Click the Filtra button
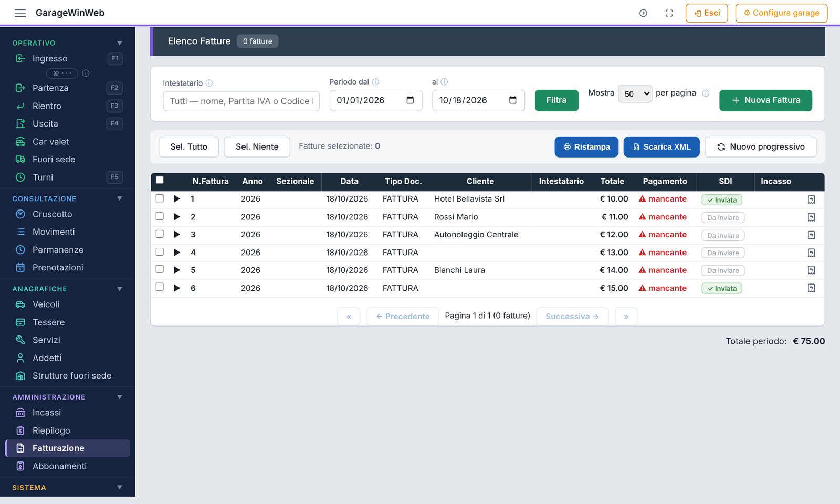This screenshot has width=840, height=504. tap(556, 100)
